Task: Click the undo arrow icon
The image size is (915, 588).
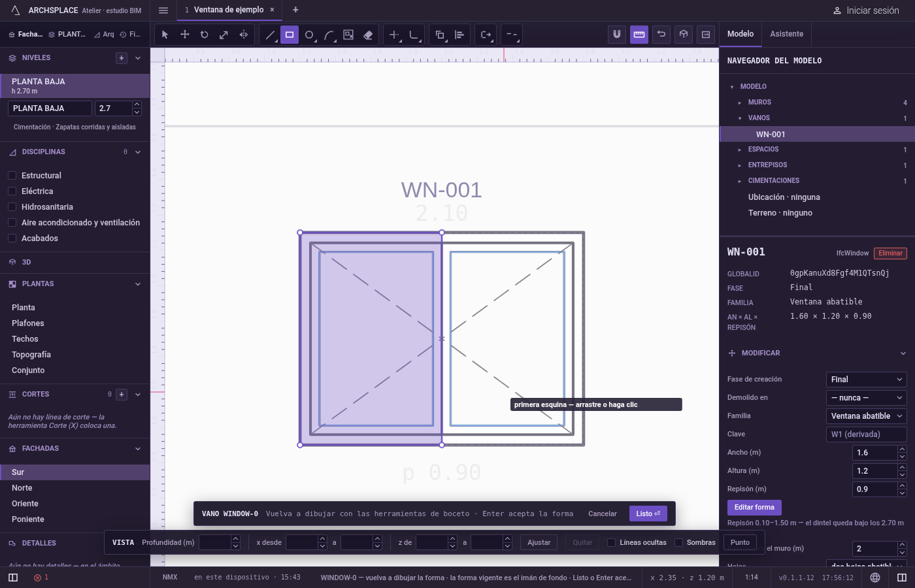Action: pyautogui.click(x=661, y=35)
